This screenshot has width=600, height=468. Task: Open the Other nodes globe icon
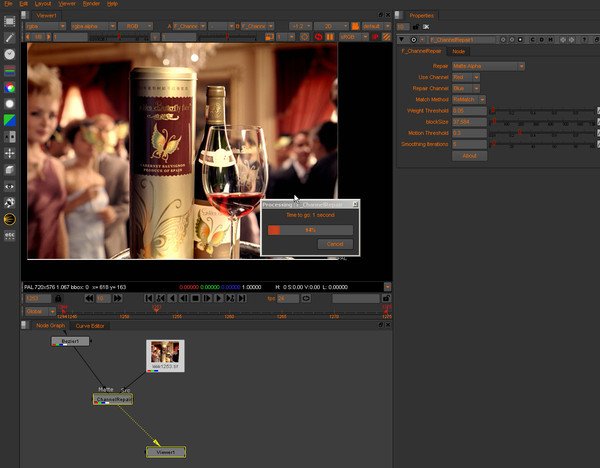pos(10,202)
